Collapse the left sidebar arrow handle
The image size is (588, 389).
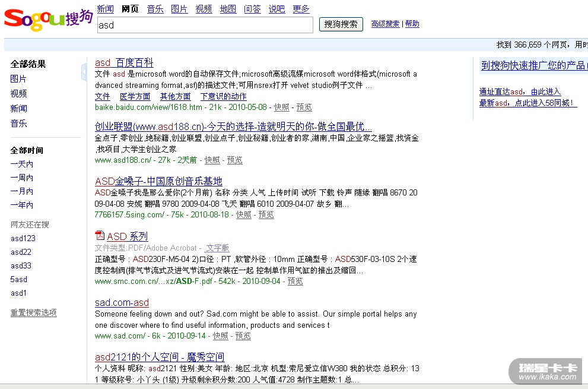(84, 72)
